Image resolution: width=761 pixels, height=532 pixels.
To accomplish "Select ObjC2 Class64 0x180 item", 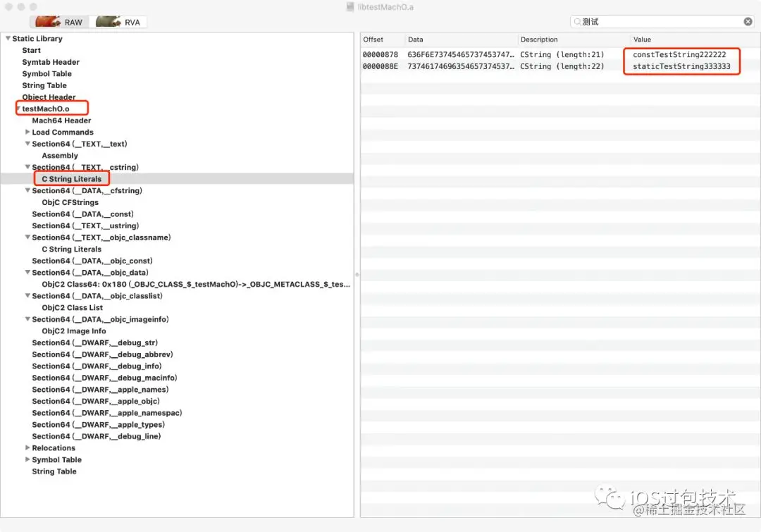I will point(196,285).
